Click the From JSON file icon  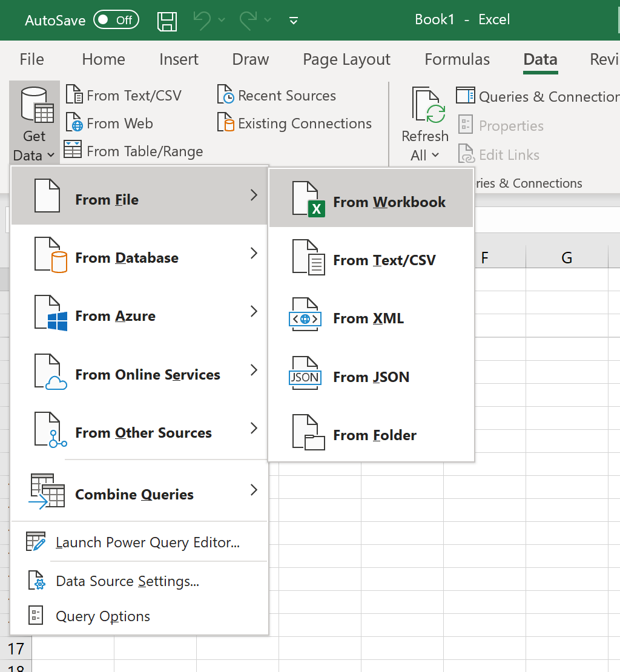305,373
